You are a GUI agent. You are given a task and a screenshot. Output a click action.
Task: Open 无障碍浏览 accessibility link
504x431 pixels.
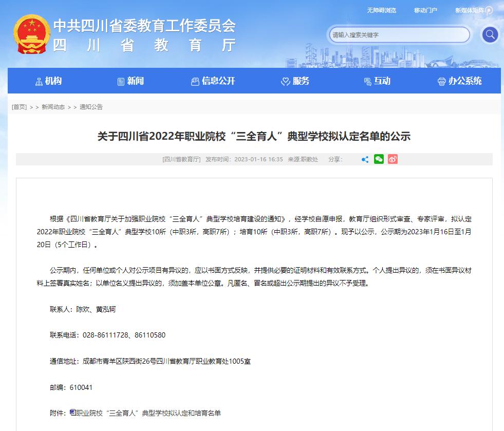coord(381,10)
